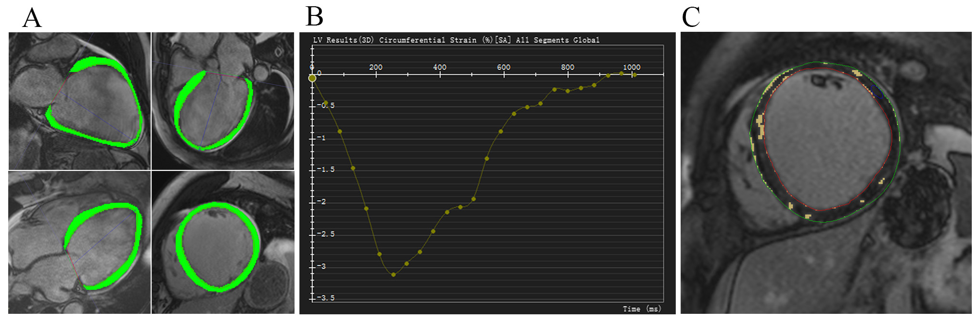Viewport: 980px width, 323px height.
Task: Click the -1 strain axis label
Action: coord(321,138)
